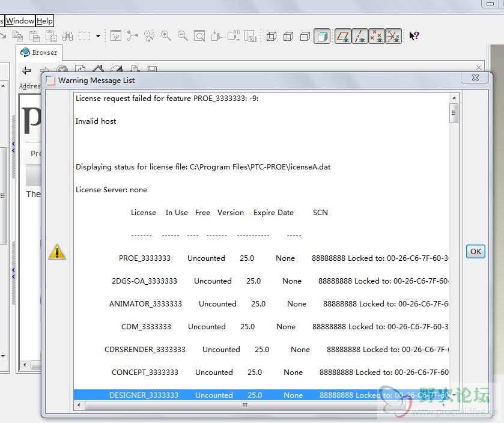
Task: Open the Window menu
Action: tap(20, 21)
